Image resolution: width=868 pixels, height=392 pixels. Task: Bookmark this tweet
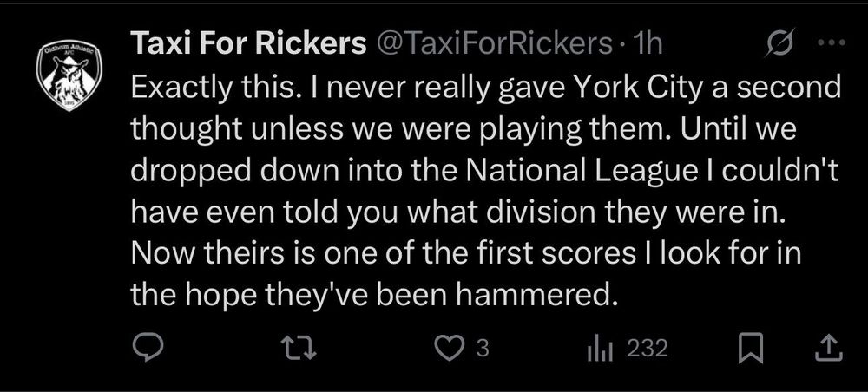748,349
